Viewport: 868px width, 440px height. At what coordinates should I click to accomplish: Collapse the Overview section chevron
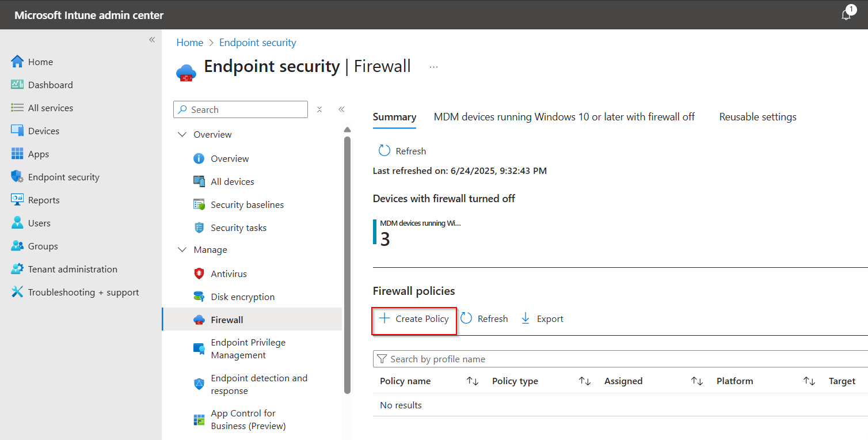182,134
